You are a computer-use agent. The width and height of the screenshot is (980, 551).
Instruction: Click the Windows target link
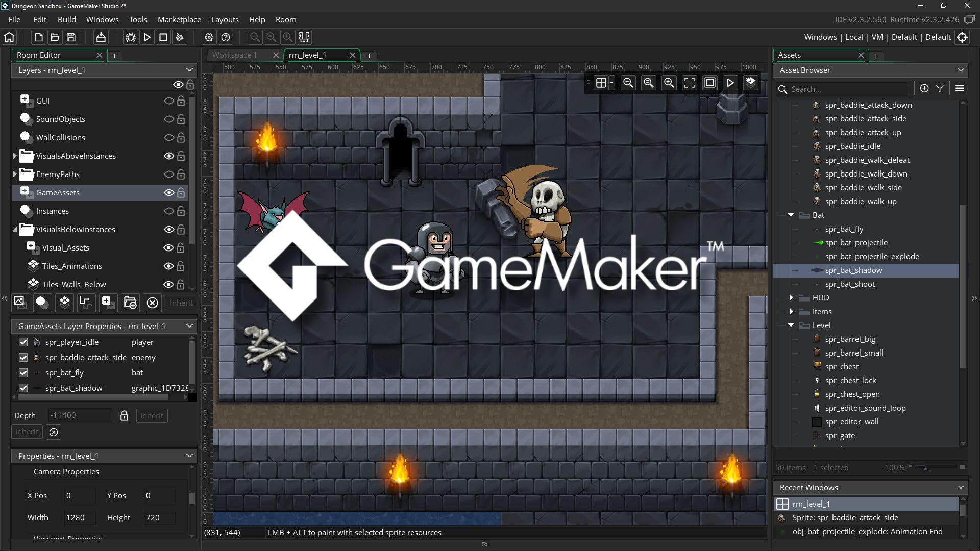click(x=820, y=37)
